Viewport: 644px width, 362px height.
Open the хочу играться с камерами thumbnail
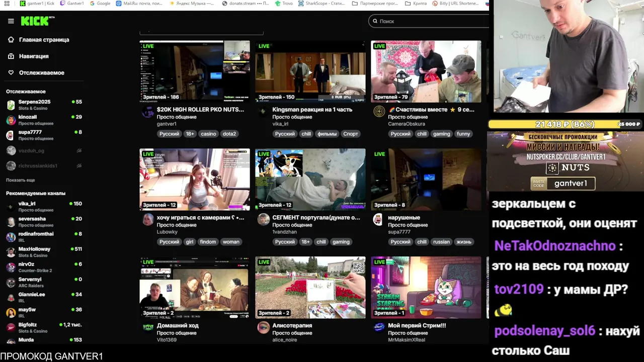(x=195, y=179)
